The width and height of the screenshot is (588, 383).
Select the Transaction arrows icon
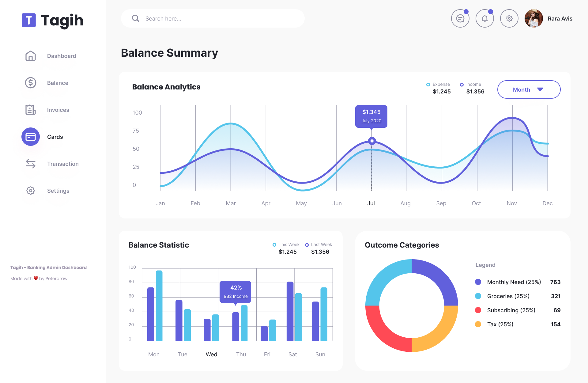tap(31, 164)
